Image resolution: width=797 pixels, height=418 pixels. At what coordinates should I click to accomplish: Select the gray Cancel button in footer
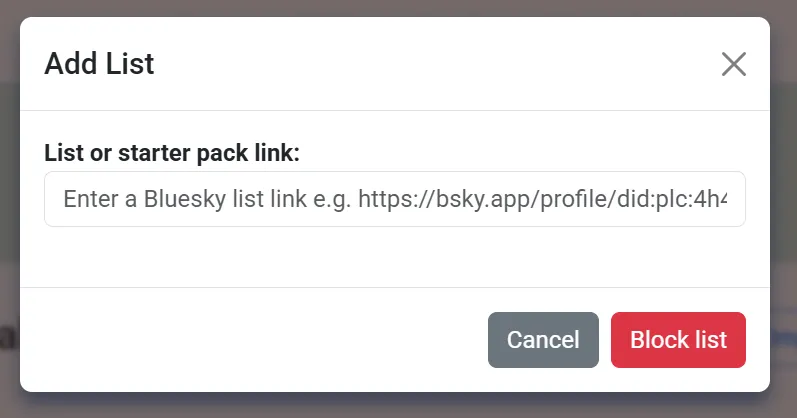543,340
